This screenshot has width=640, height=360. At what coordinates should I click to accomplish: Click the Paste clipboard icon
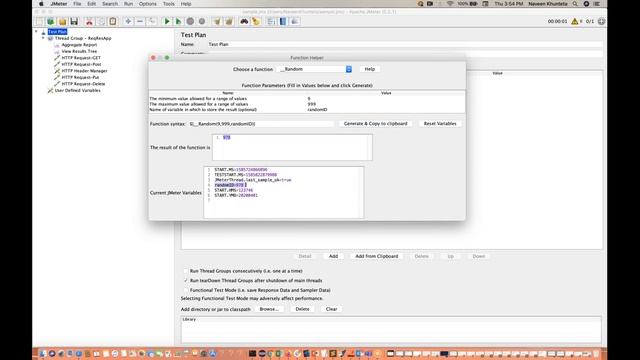[113, 21]
